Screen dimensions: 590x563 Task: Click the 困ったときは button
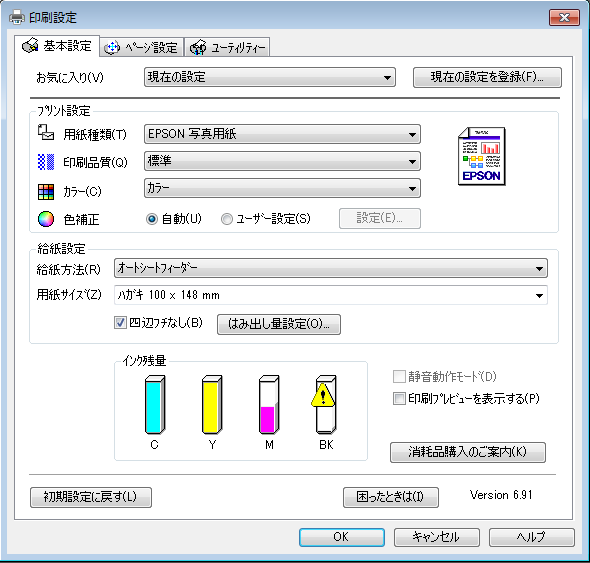(391, 498)
